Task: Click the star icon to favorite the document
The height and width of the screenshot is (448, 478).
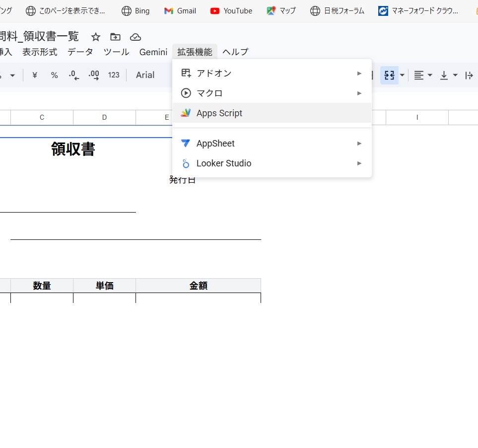Action: click(96, 37)
